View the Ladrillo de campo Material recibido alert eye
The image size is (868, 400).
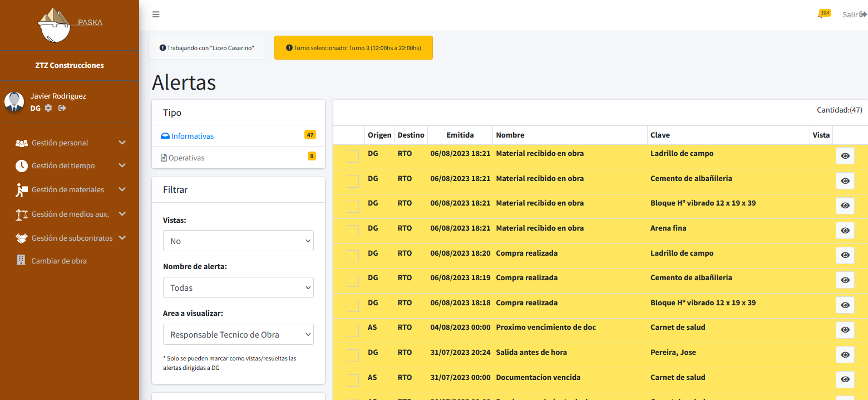point(845,156)
